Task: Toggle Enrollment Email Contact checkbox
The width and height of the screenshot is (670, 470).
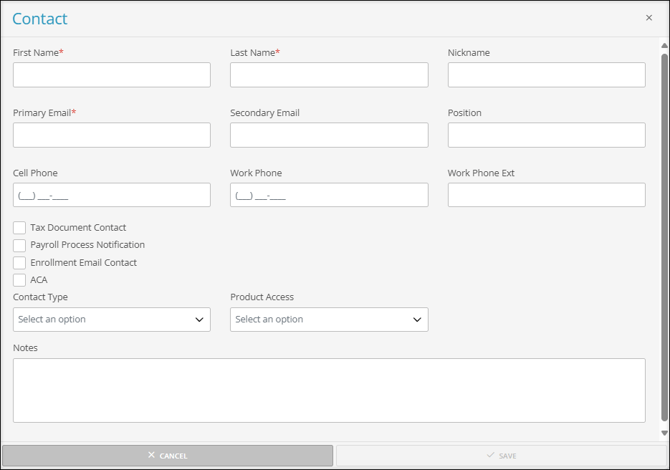Action: (20, 263)
